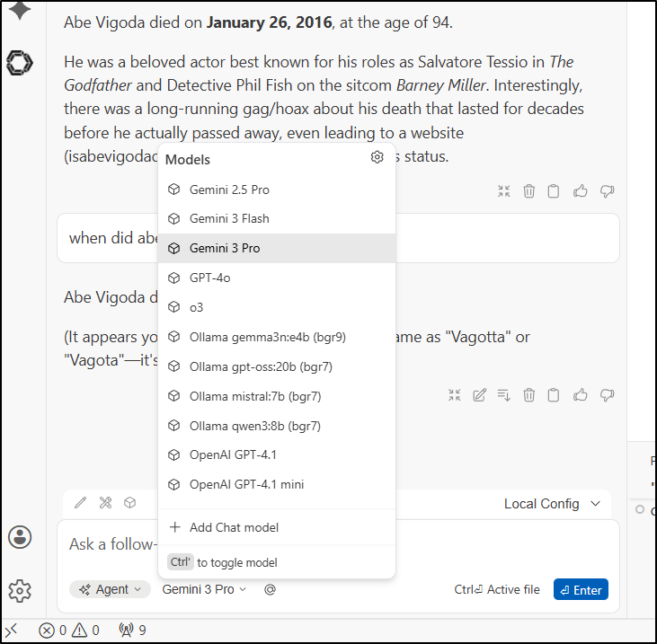Select Gemini 2.5 Pro model
The height and width of the screenshot is (644, 657).
point(229,190)
